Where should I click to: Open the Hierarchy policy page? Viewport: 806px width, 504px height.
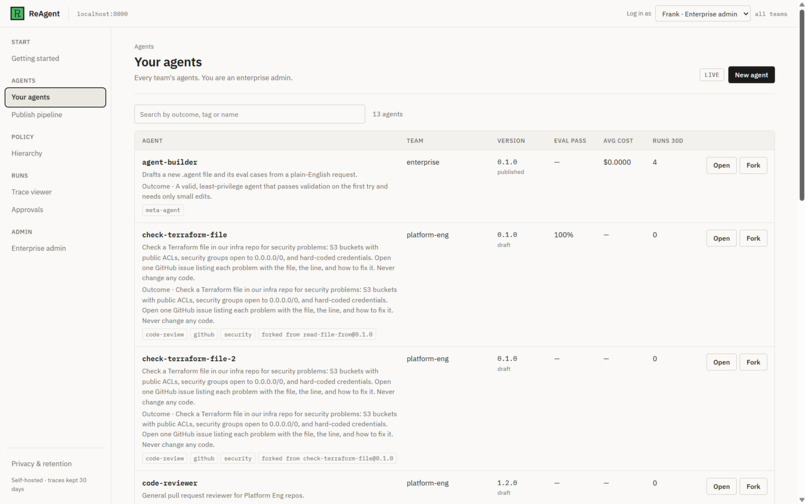(27, 153)
